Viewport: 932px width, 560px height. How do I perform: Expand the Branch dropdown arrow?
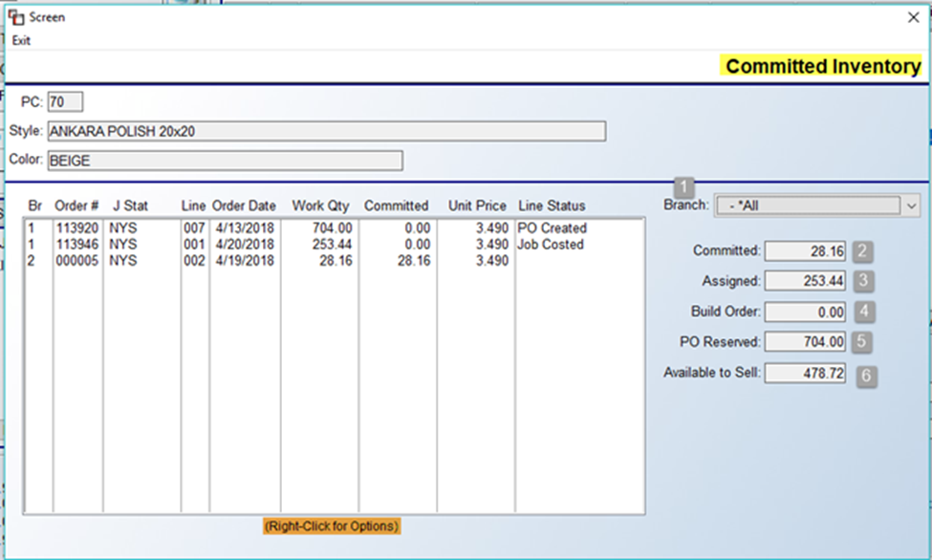(910, 205)
